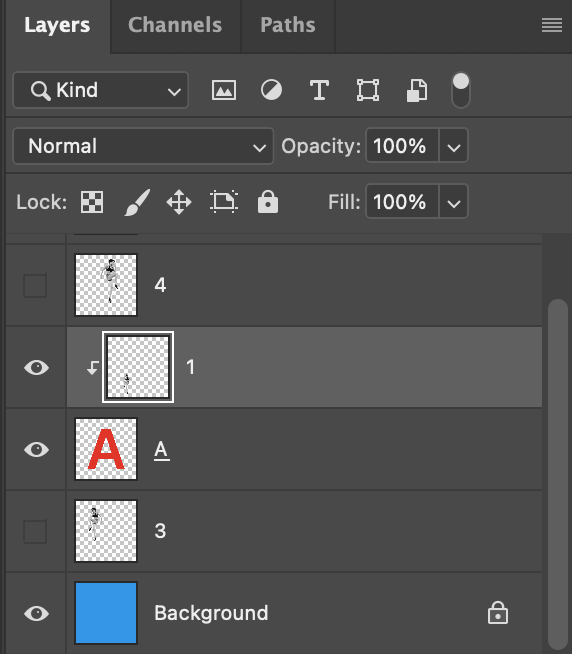
Task: Lock transparent pixels checkerboard icon
Action: click(92, 202)
